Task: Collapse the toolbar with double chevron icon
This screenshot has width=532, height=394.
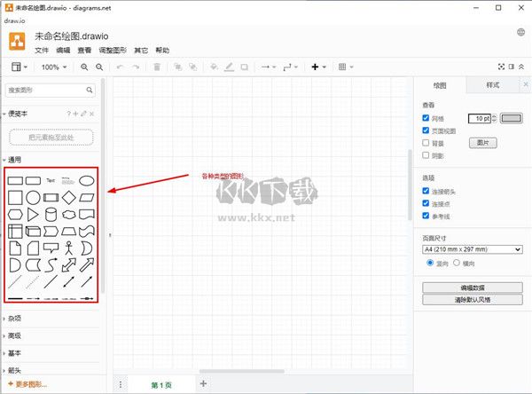Action: (x=521, y=67)
